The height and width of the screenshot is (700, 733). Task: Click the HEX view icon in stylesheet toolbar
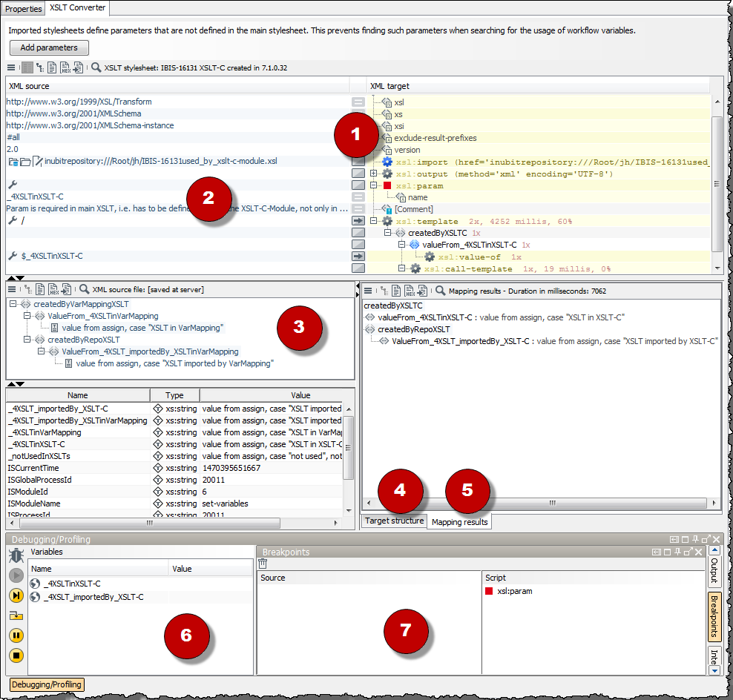65,67
